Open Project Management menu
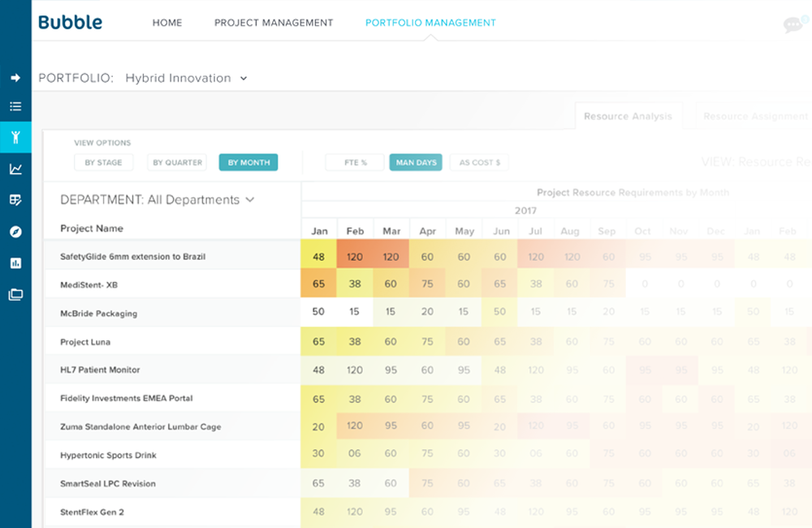Screen dimensions: 812x528 click(274, 23)
